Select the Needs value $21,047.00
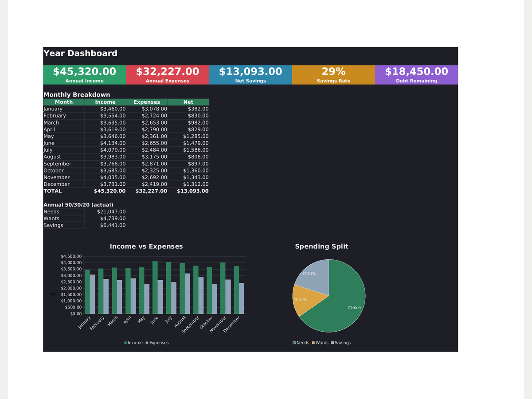532x399 pixels. pos(106,212)
